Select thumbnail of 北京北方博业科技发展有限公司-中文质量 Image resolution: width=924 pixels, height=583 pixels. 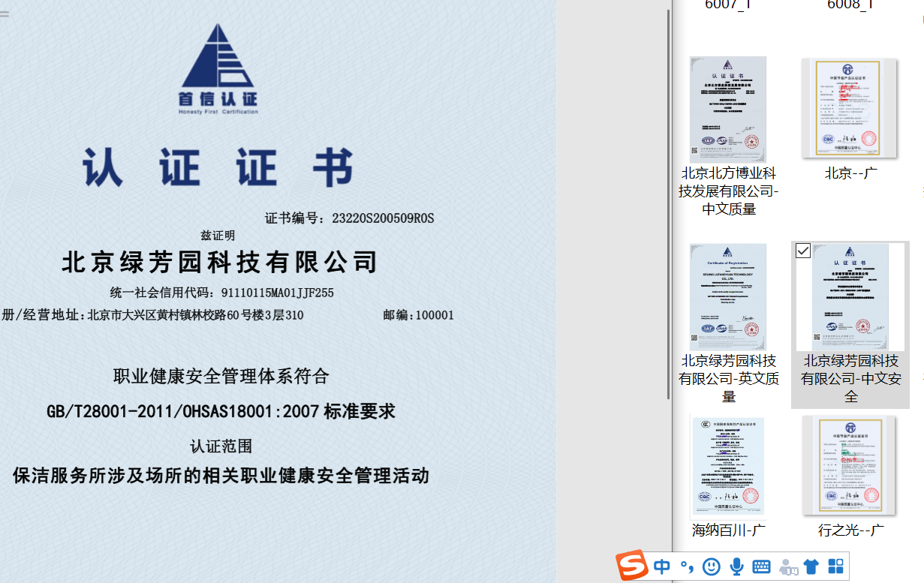728,109
